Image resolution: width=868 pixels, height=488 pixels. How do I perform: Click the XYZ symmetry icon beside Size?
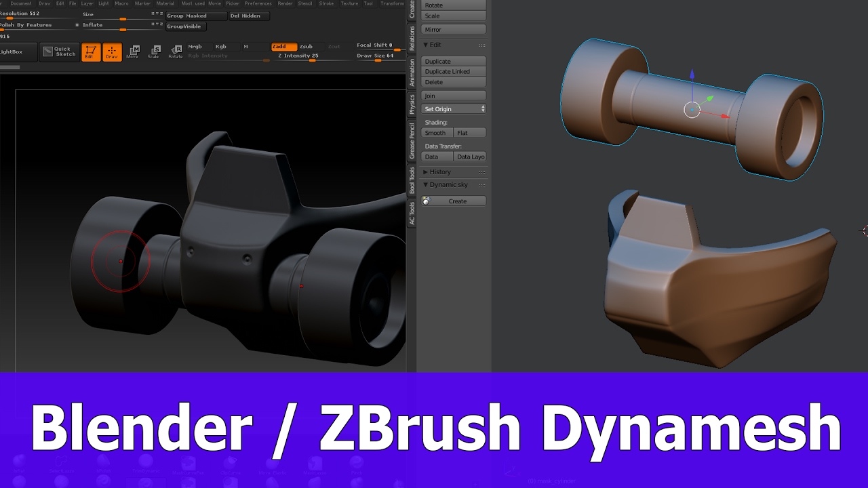tap(157, 14)
